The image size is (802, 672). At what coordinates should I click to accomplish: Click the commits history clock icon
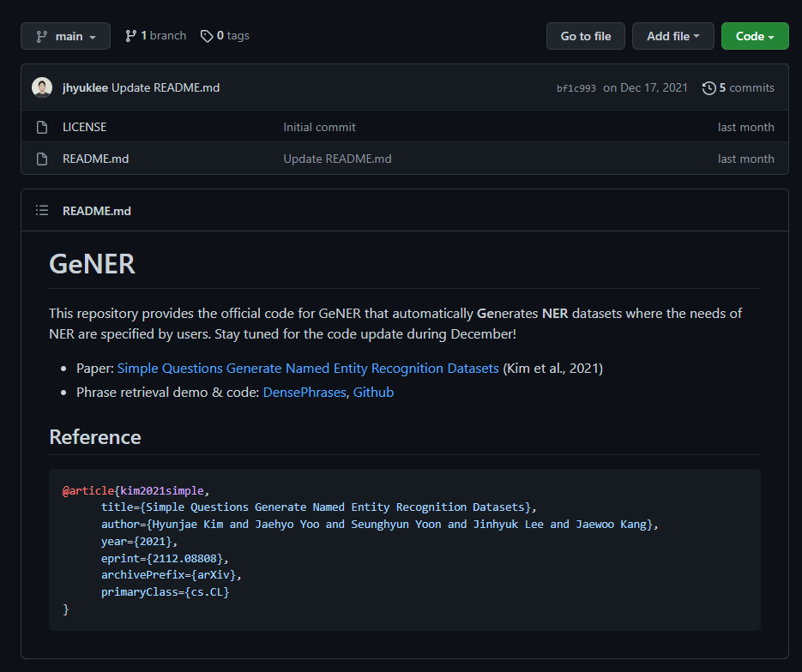coord(709,88)
